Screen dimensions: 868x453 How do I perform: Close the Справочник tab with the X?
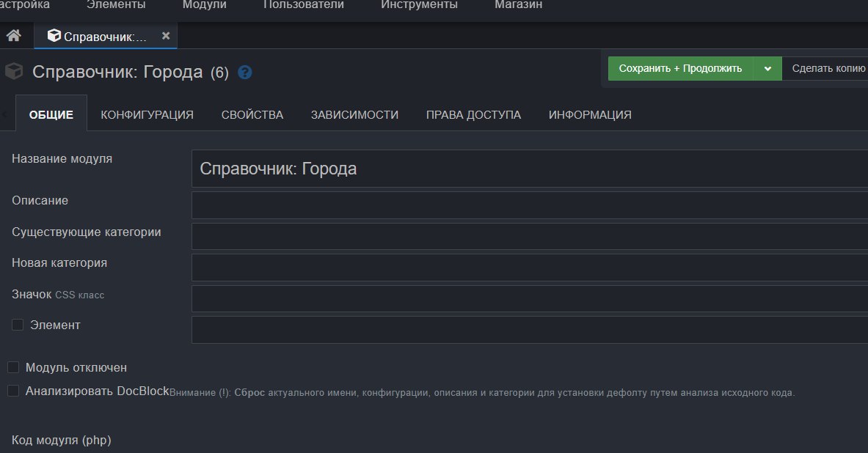[166, 36]
